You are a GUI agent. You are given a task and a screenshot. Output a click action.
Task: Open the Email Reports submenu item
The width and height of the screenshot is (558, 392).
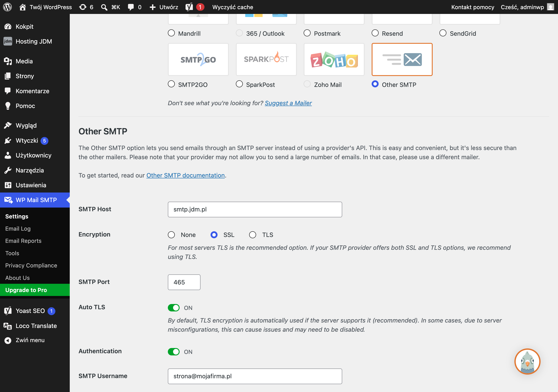[23, 241]
